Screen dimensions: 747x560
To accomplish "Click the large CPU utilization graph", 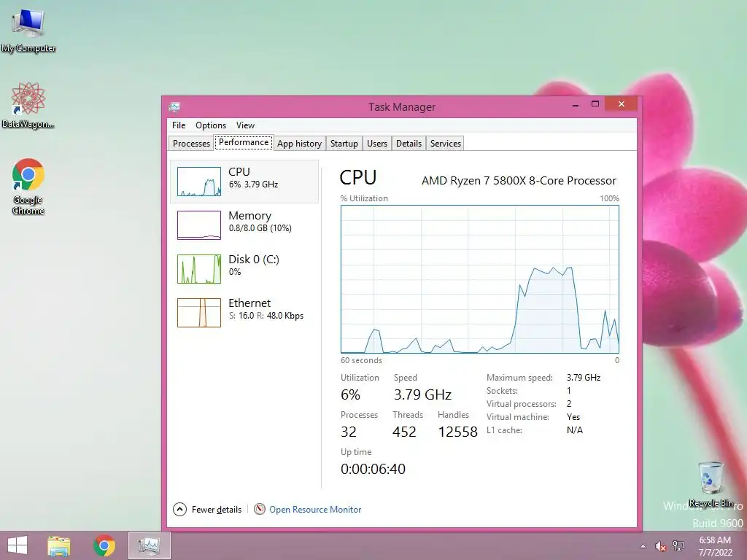I will (480, 279).
